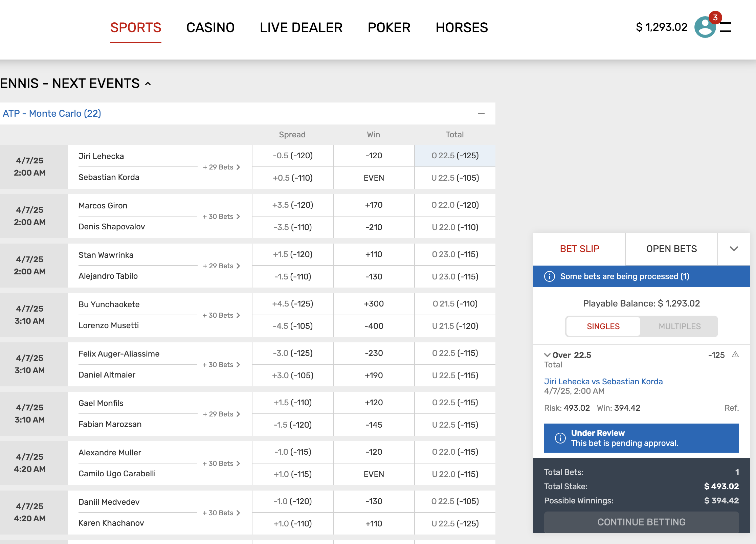Click the warning triangle icon beside -125
The width and height of the screenshot is (756, 544).
pyautogui.click(x=735, y=355)
